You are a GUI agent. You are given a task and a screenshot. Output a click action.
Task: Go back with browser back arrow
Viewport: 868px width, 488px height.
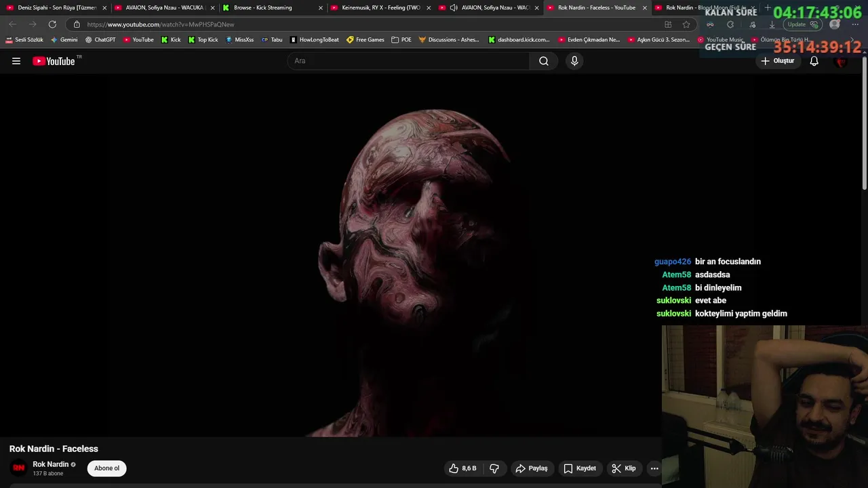click(x=12, y=24)
